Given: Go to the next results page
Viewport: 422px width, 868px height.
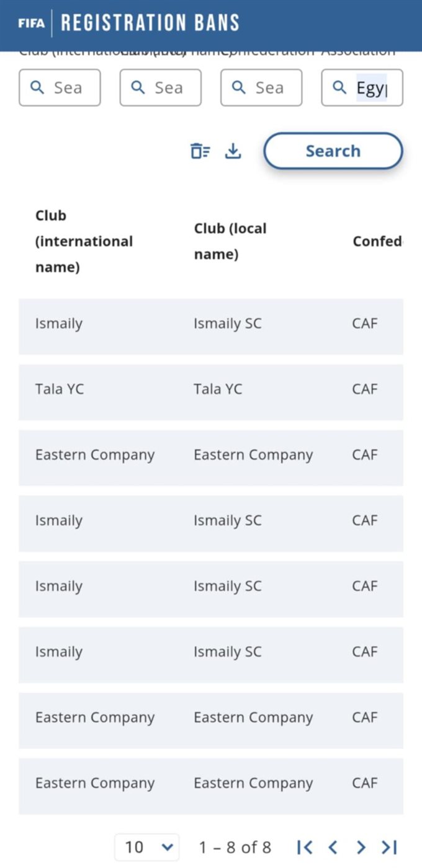Looking at the screenshot, I should pyautogui.click(x=361, y=847).
